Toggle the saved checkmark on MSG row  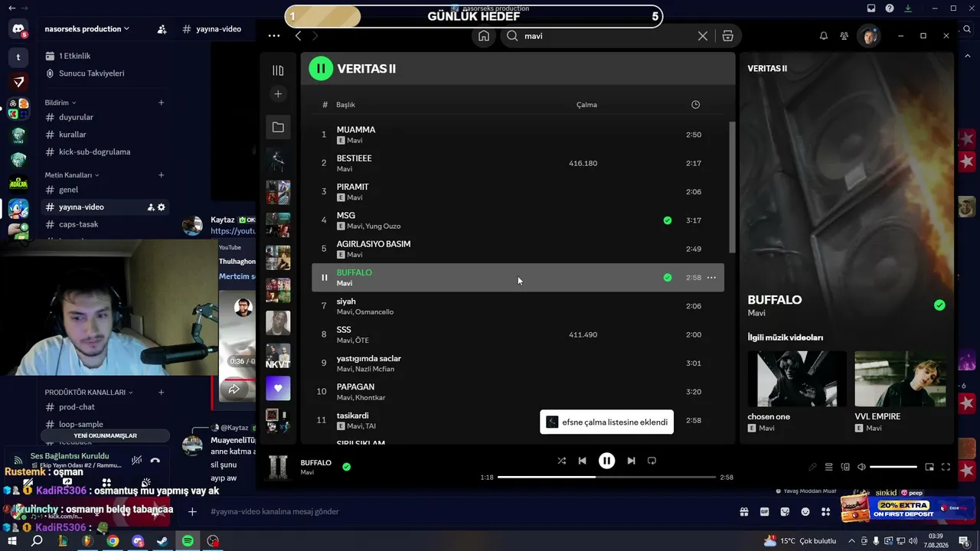point(668,220)
